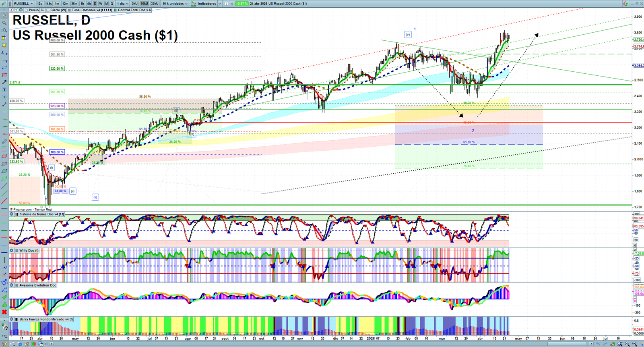The width and height of the screenshot is (644, 347).
Task: Click the 1h timeframe button
Action: (x=82, y=4)
